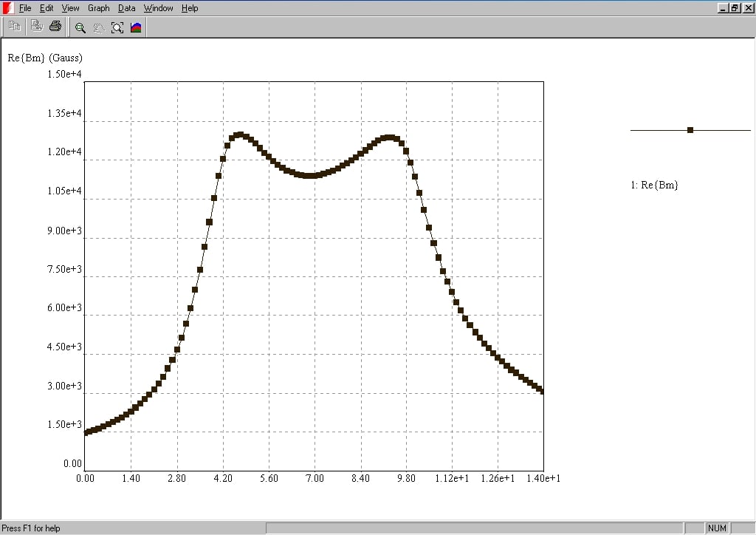Viewport: 756px width, 535px height.
Task: Open the View menu
Action: coord(70,8)
